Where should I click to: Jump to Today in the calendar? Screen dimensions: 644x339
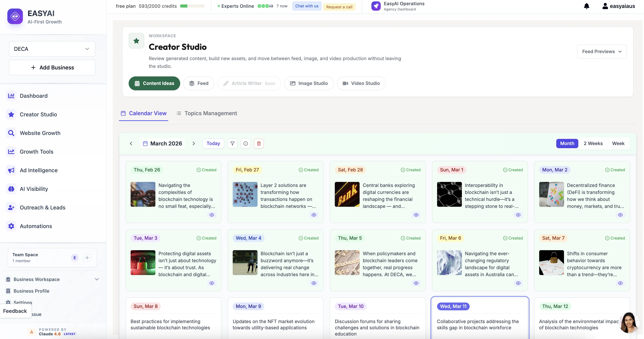pyautogui.click(x=213, y=143)
